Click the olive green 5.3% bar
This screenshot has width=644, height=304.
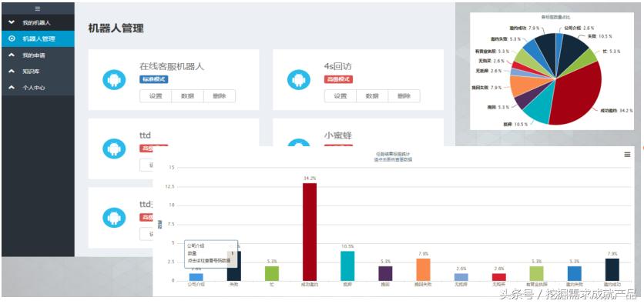click(x=272, y=273)
